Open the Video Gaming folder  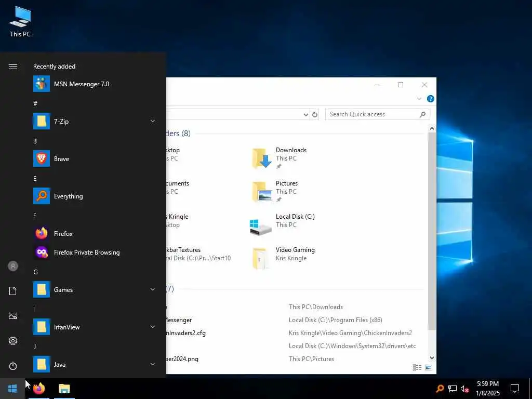pos(283,258)
